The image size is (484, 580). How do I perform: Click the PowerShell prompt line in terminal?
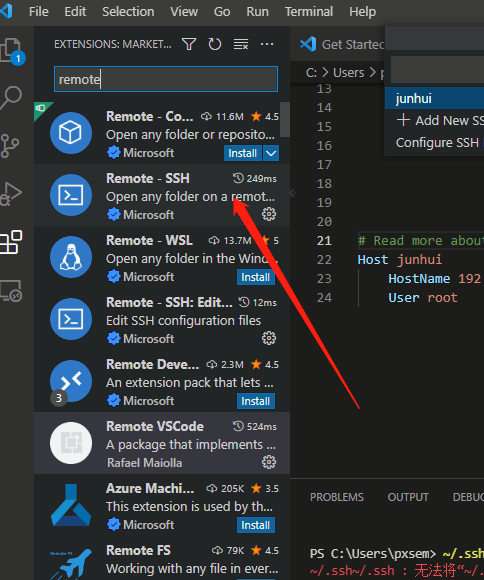pyautogui.click(x=397, y=554)
